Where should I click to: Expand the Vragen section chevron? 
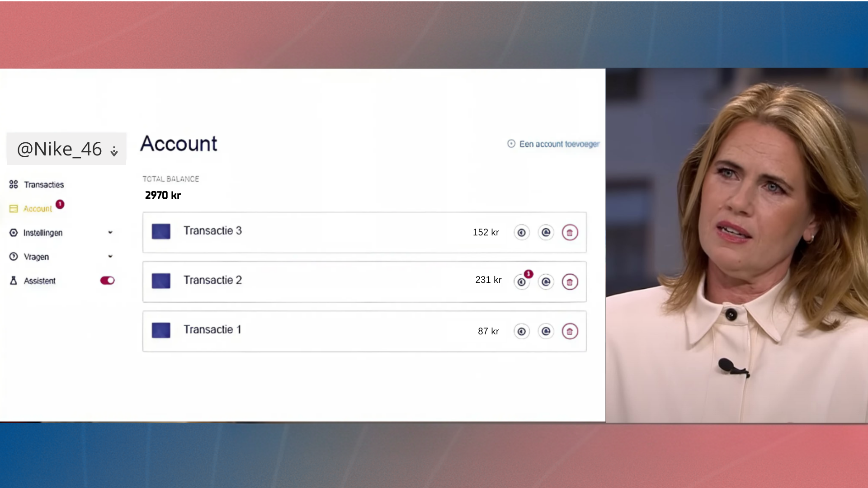coord(110,256)
